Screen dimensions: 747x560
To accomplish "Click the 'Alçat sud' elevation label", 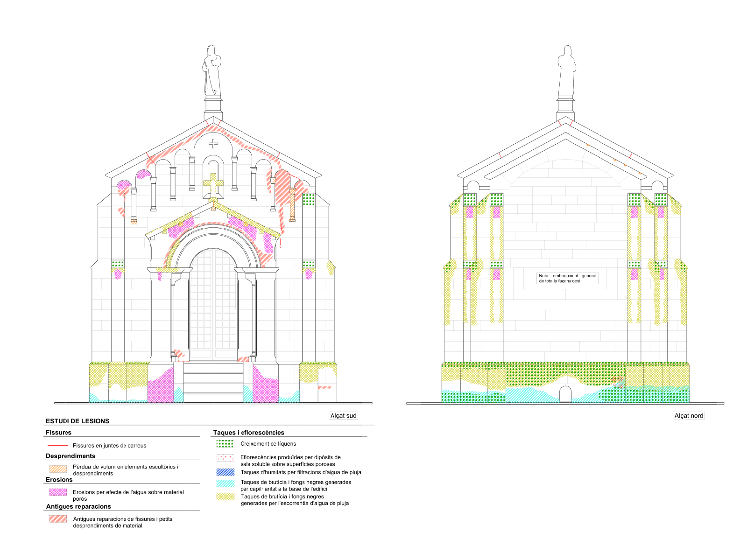I will point(343,416).
